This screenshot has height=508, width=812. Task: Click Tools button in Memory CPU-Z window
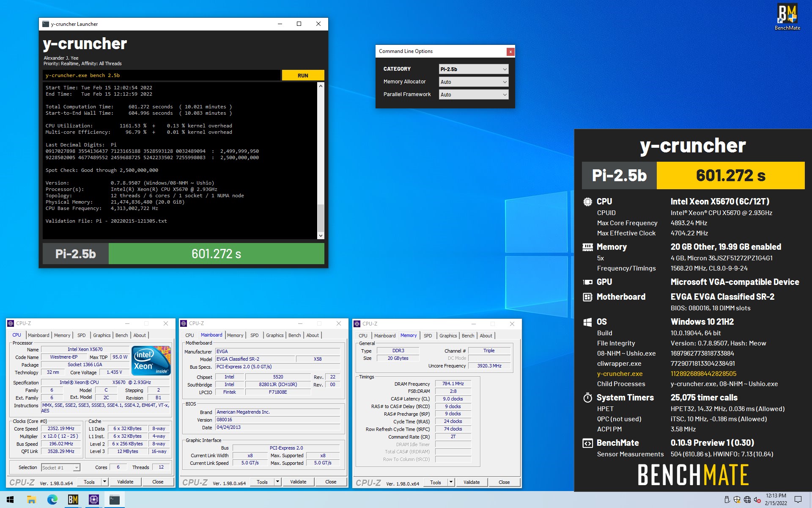click(x=436, y=482)
